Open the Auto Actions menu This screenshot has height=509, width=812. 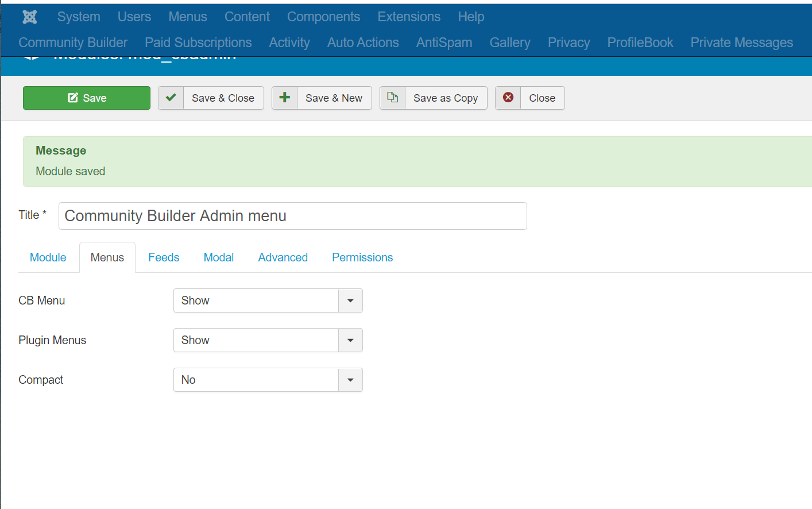363,43
